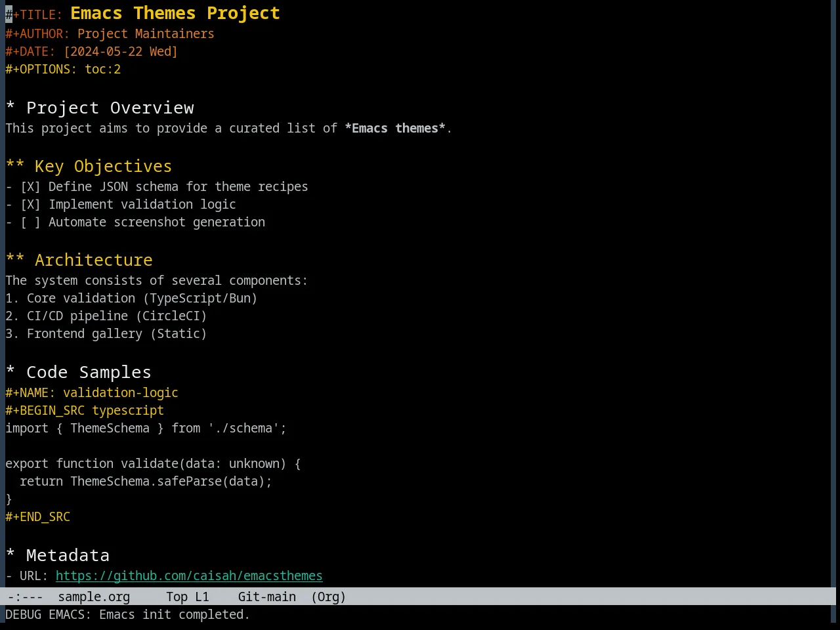
Task: Click the '#+TITLE:' keyword
Action: 34,14
